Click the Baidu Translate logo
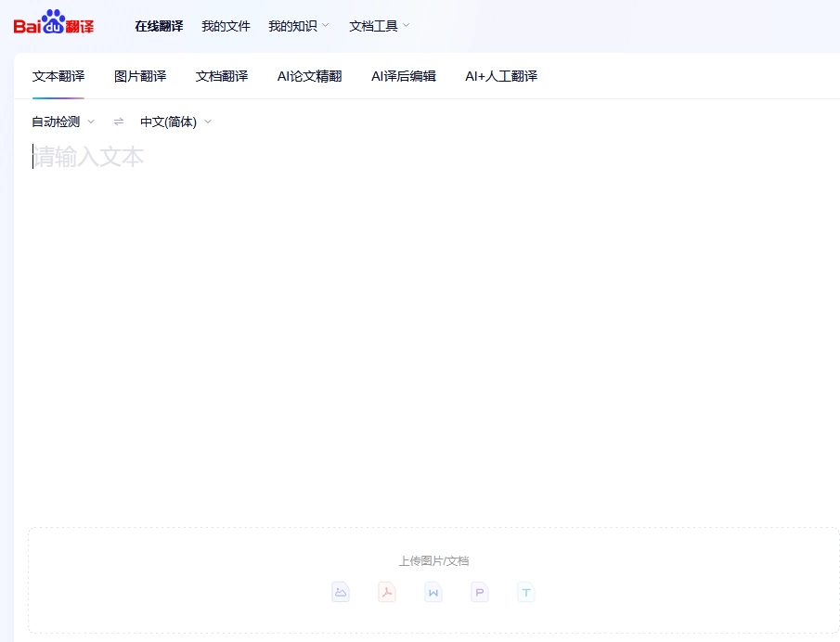Image resolution: width=840 pixels, height=642 pixels. coord(54,22)
